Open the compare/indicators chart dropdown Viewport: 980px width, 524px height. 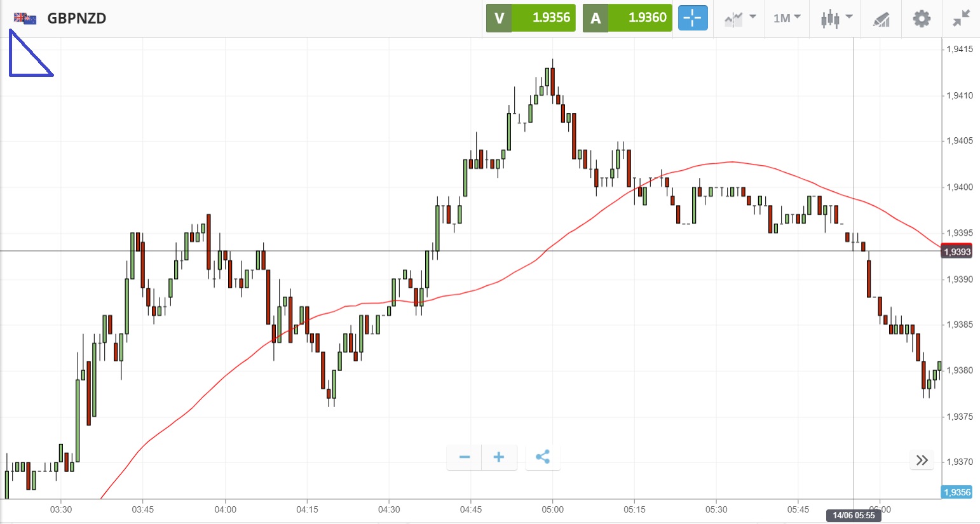740,18
